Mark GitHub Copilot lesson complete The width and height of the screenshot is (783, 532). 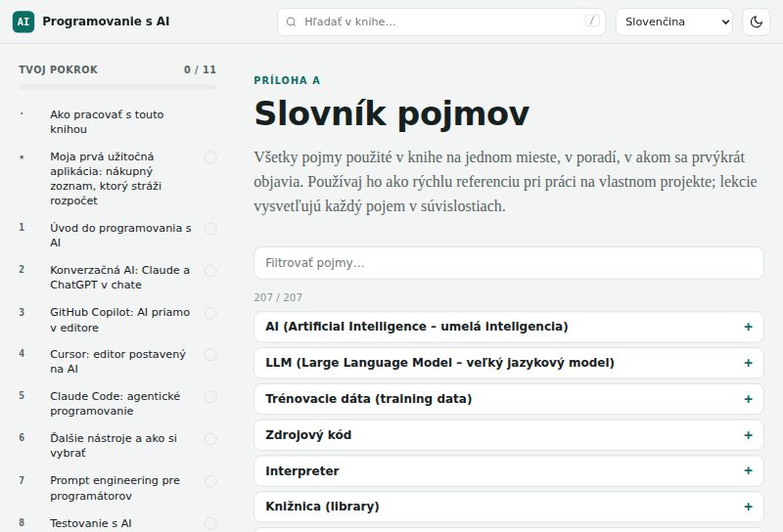[x=210, y=313]
